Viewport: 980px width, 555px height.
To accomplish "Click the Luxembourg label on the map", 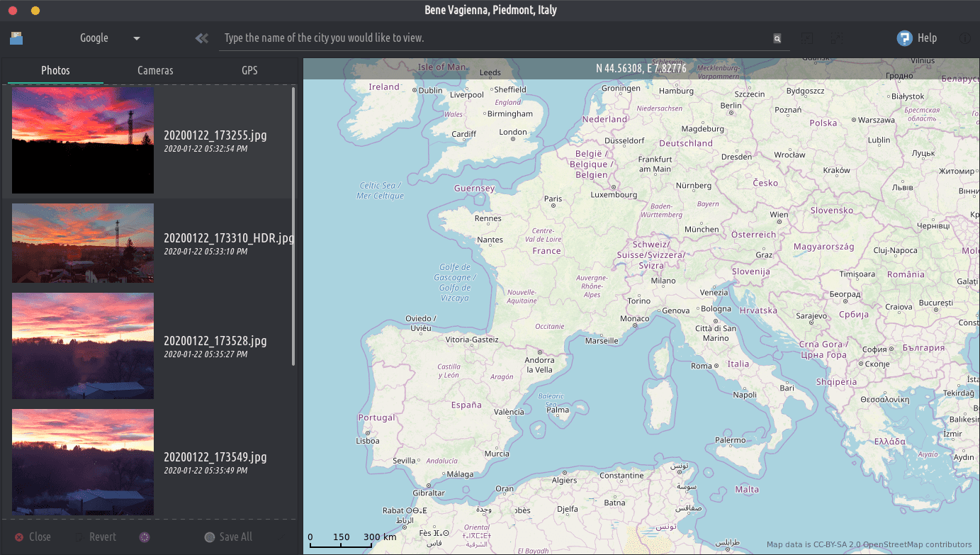I will [614, 194].
